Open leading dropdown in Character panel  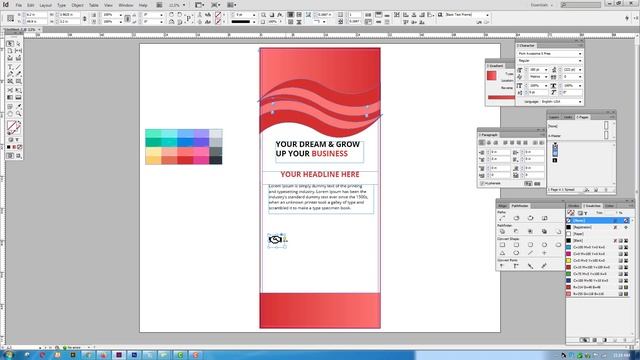point(580,70)
